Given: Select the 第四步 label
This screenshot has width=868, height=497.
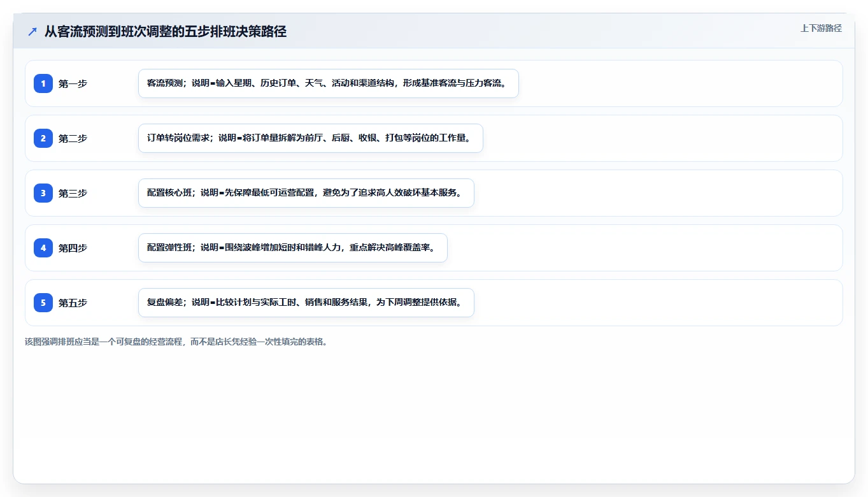Looking at the screenshot, I should (x=73, y=248).
